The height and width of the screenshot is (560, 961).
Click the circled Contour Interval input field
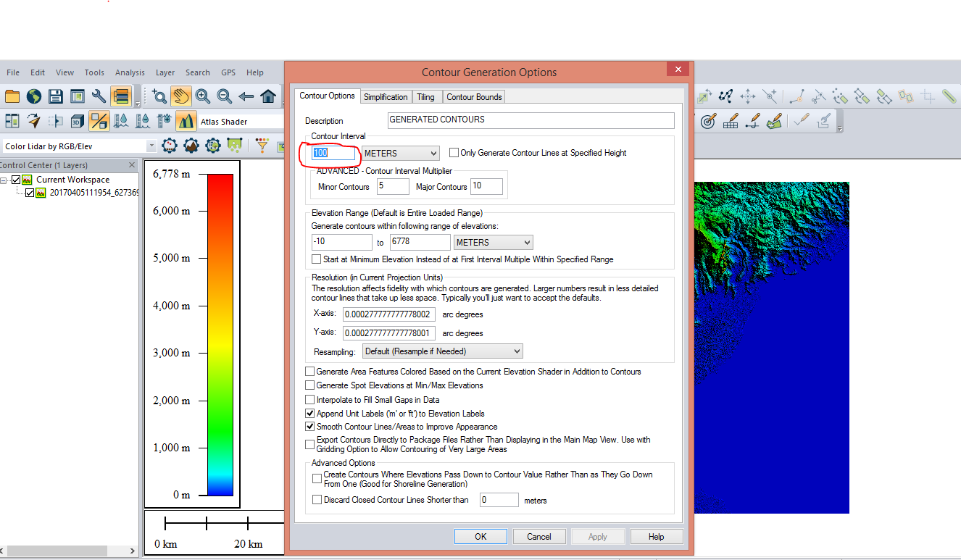click(x=331, y=153)
